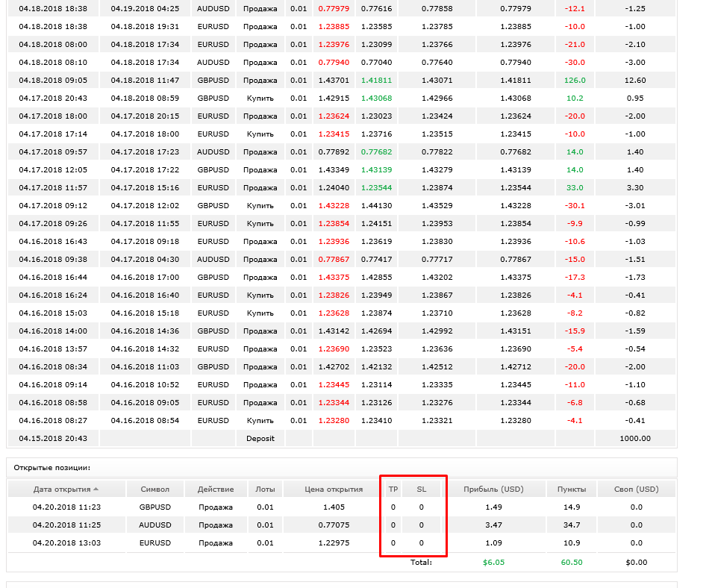Select profit value 3.30
The height and width of the screenshot is (588, 709).
coord(635,187)
